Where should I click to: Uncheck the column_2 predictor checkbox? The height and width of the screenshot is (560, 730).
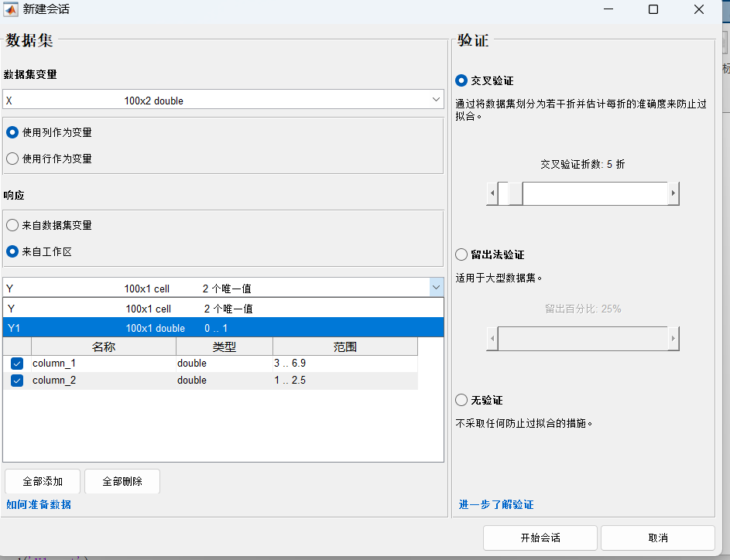(x=16, y=380)
